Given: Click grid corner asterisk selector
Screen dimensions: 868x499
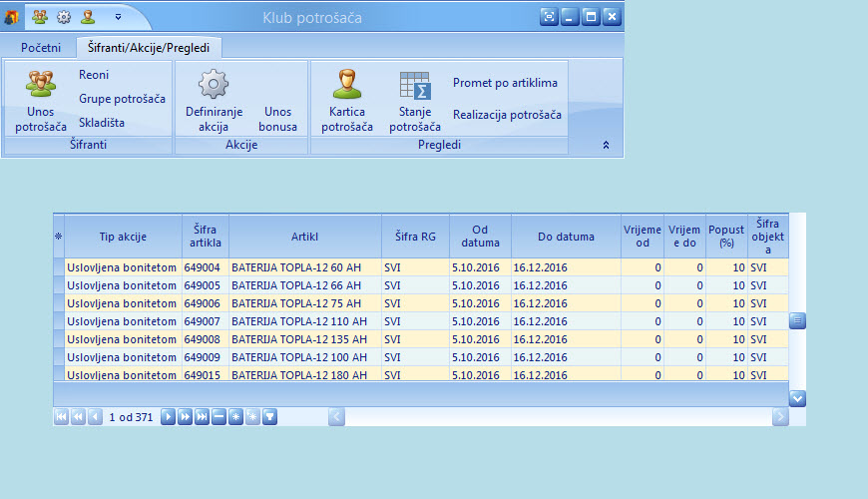Looking at the screenshot, I should tap(59, 237).
